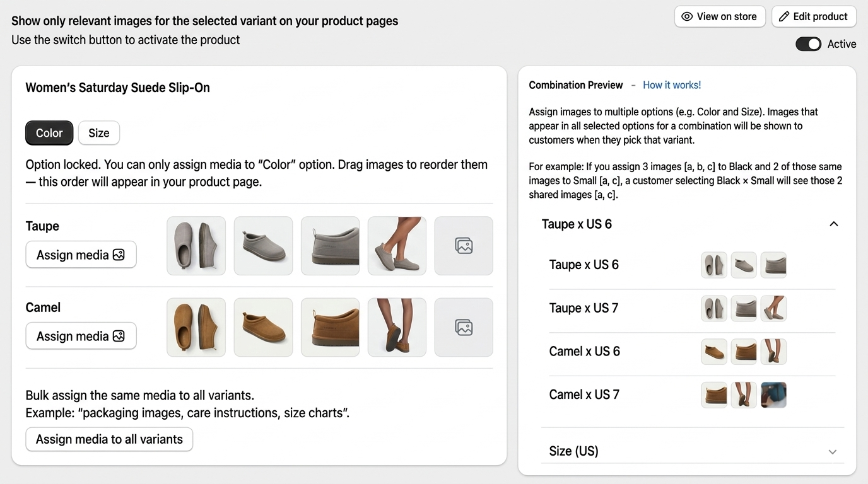The width and height of the screenshot is (868, 484).
Task: Click the Taupe model legs thumbnail
Action: tap(397, 246)
